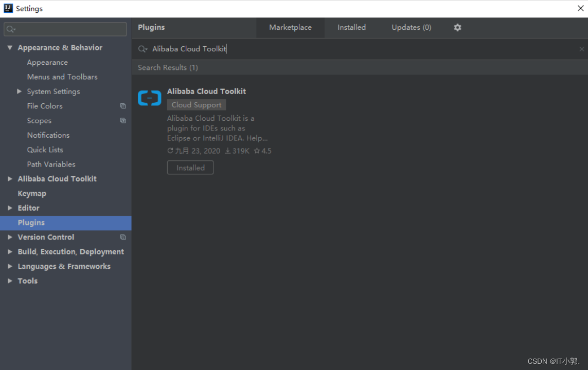Select Quick Lists

[45, 150]
